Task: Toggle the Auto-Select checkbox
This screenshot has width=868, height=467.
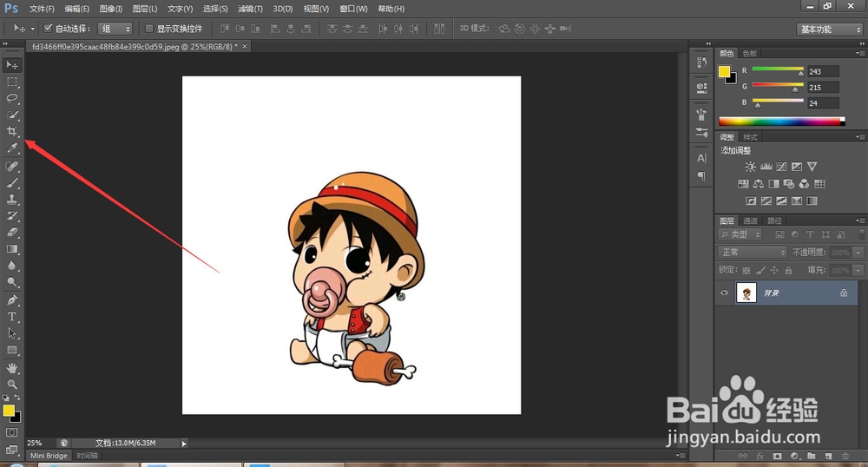Action: [48, 29]
